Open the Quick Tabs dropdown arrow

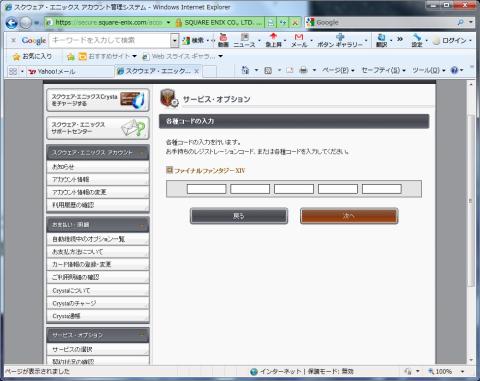(x=22, y=71)
